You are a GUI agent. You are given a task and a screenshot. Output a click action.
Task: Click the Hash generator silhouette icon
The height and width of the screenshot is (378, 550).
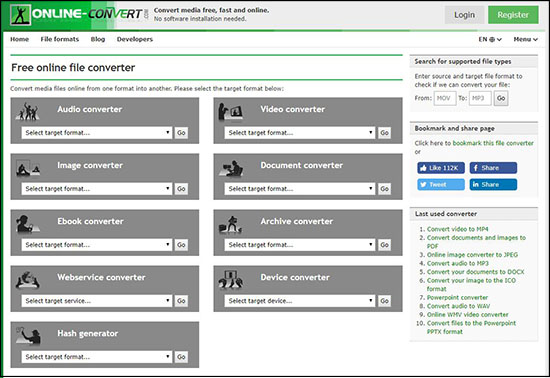tap(28, 336)
